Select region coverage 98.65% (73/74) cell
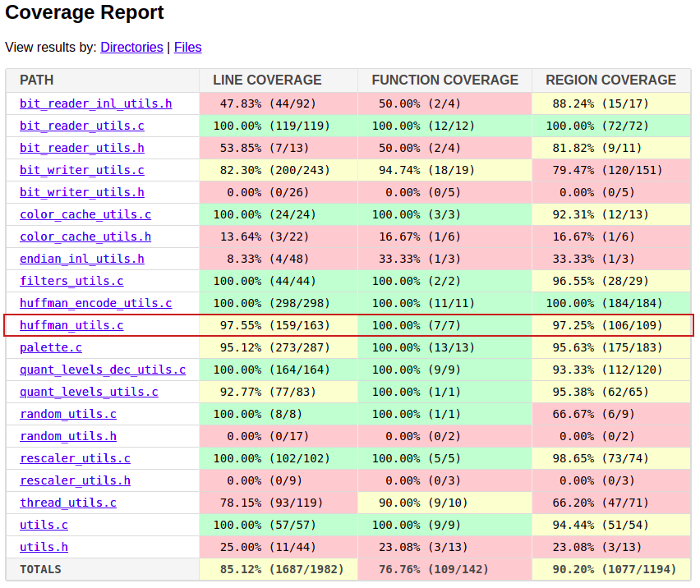The width and height of the screenshot is (700, 588). click(611, 458)
